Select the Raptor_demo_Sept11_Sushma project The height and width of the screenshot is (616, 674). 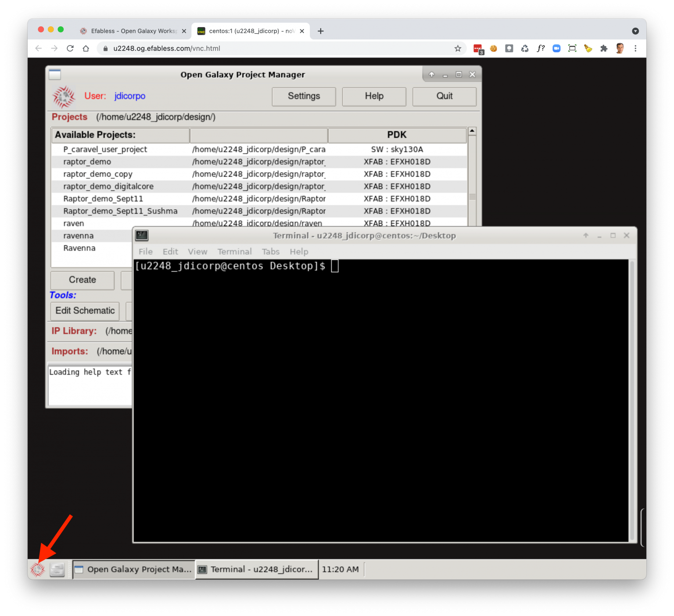pos(259,211)
